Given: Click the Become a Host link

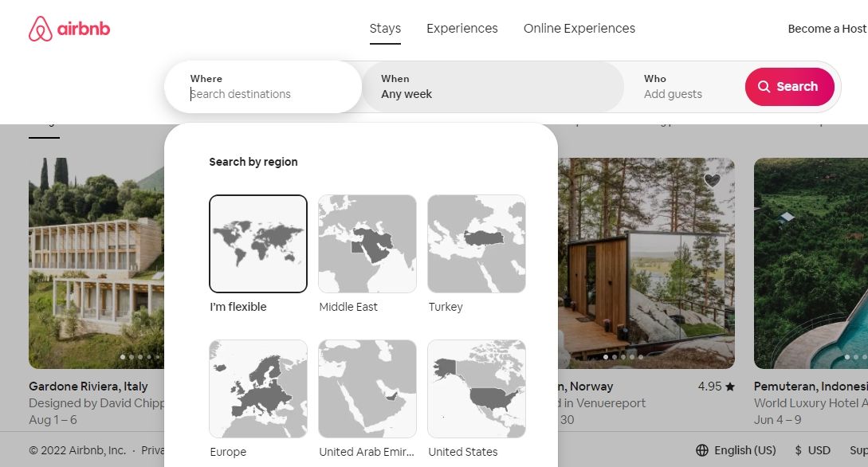Looking at the screenshot, I should pyautogui.click(x=827, y=29).
